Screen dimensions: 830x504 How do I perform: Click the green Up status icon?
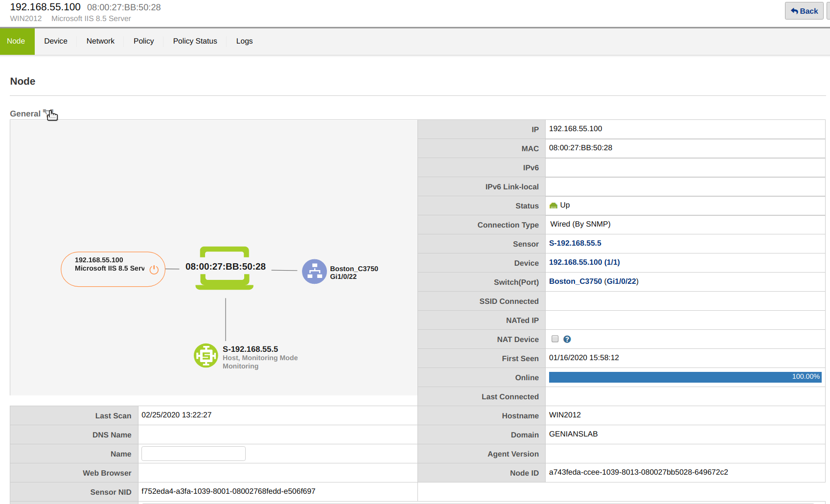(x=553, y=206)
